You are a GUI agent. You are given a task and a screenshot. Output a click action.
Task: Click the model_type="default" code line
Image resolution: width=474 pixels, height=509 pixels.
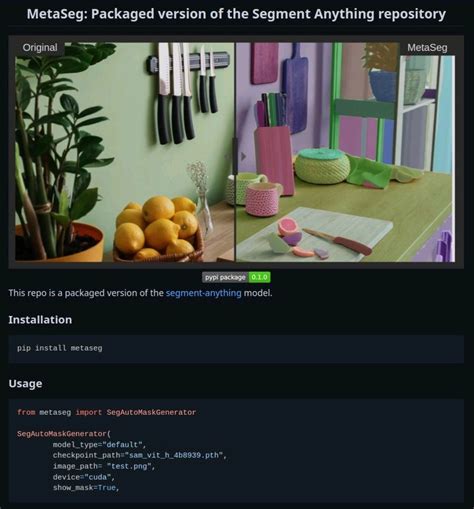point(99,445)
